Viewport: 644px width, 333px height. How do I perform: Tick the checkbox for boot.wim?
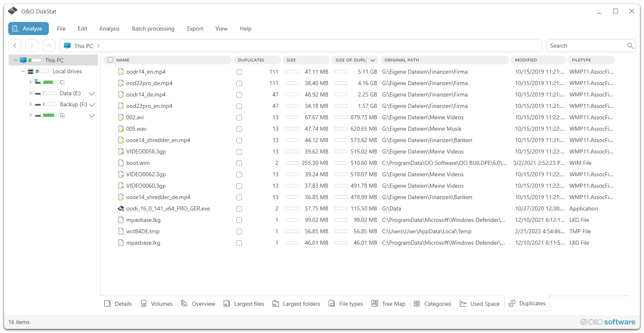[x=239, y=163]
